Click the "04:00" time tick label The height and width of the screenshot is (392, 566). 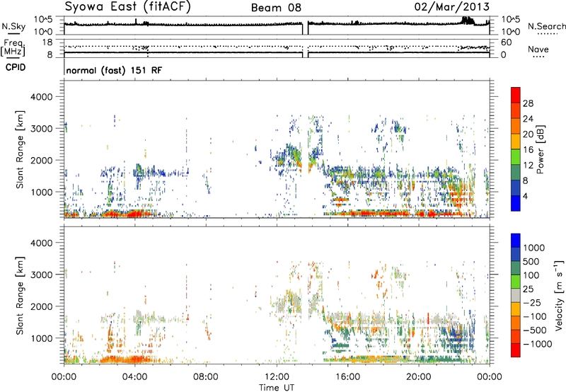click(134, 377)
